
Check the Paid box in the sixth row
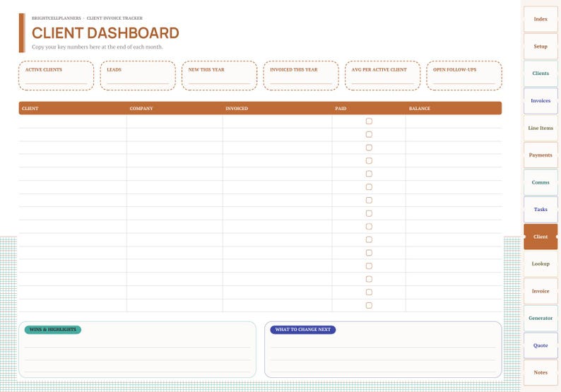(369, 187)
